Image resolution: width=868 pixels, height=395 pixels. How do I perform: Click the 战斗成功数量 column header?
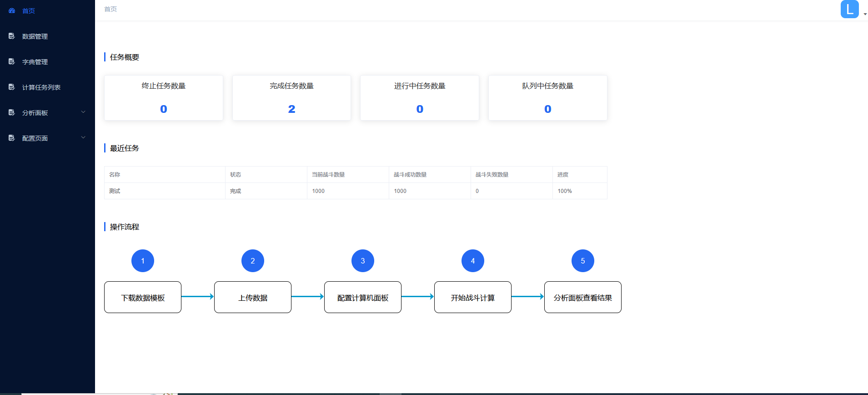tap(430, 175)
